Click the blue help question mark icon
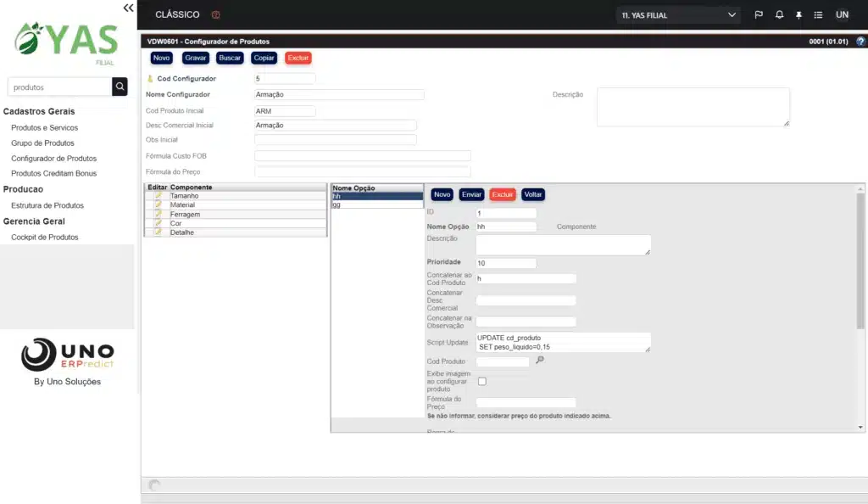This screenshot has width=868, height=504. tap(860, 41)
